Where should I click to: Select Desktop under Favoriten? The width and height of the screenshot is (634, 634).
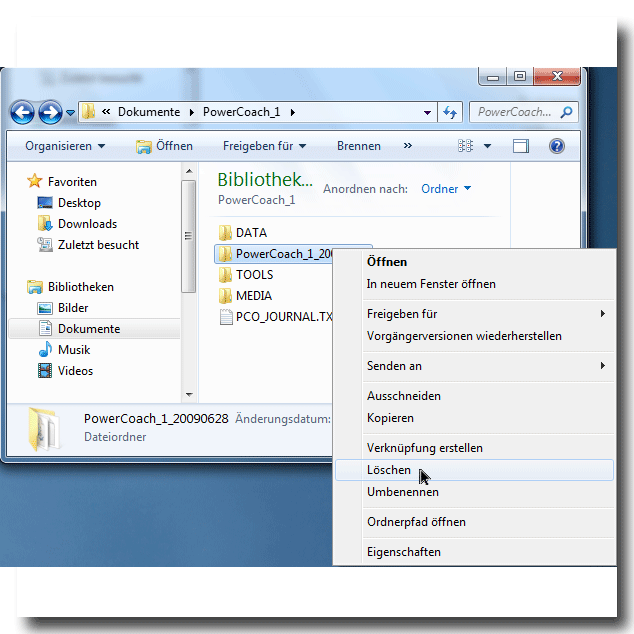(69, 203)
